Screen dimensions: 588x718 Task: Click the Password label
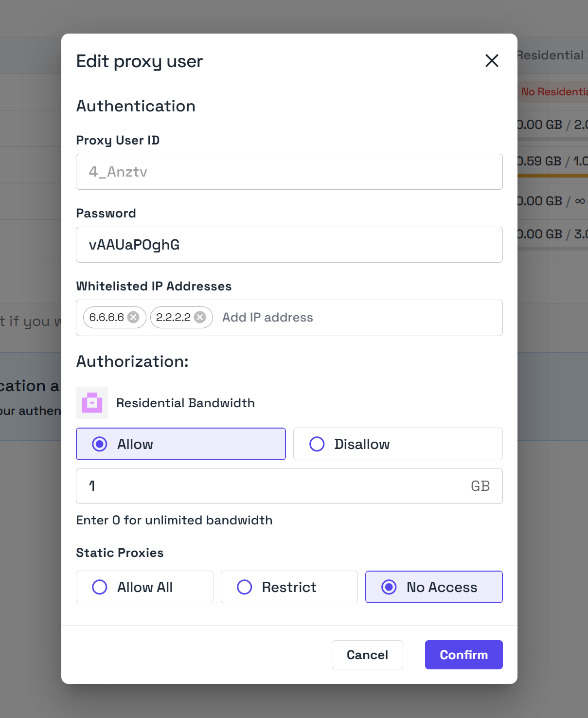tap(106, 213)
